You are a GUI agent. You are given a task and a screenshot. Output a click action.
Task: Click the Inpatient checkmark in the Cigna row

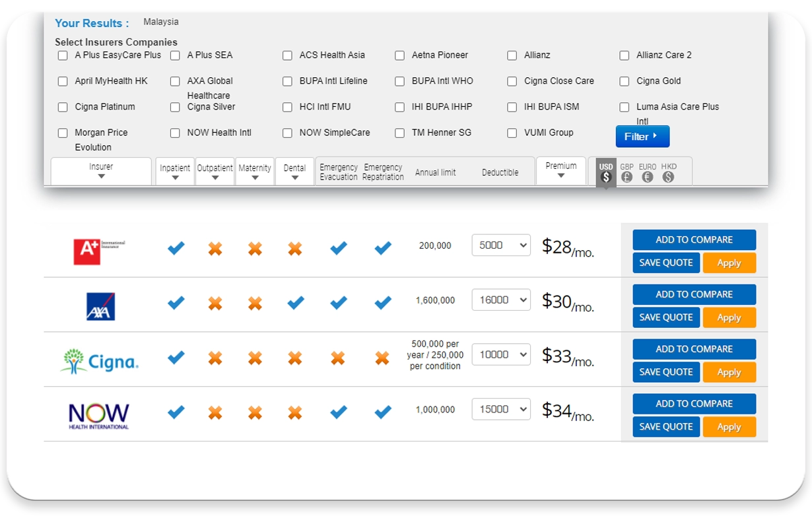pos(176,358)
